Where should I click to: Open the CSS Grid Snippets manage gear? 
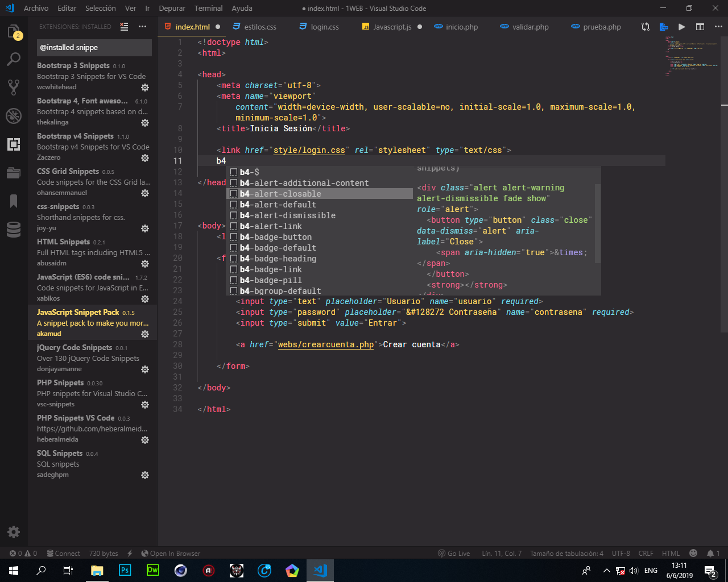click(x=145, y=193)
